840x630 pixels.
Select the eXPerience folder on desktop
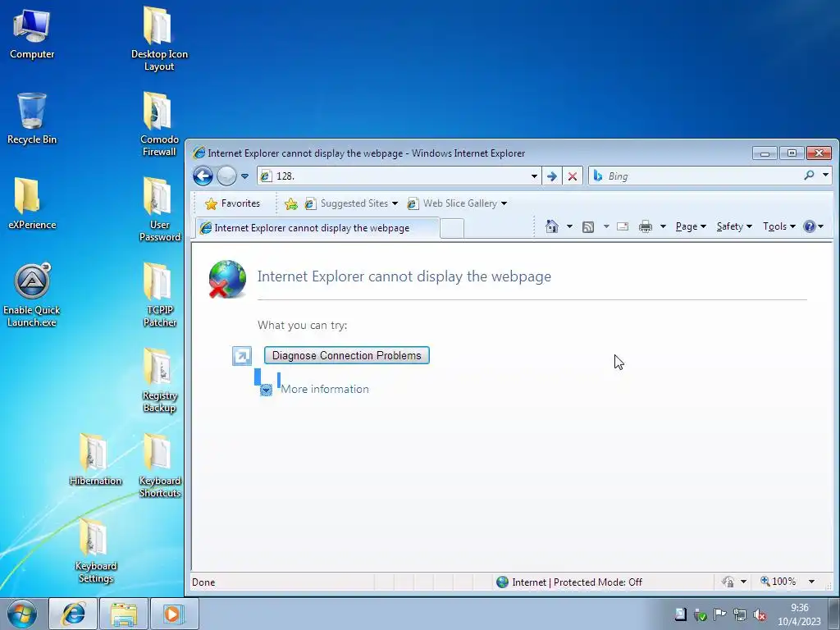tap(32, 203)
